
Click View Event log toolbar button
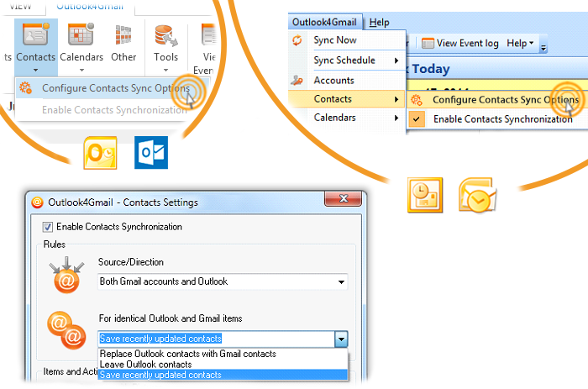[x=460, y=44]
